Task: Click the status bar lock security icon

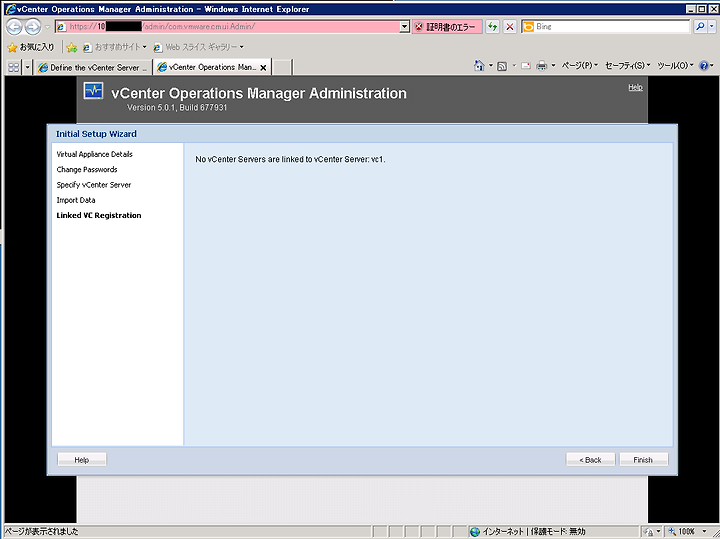Action: 648,532
